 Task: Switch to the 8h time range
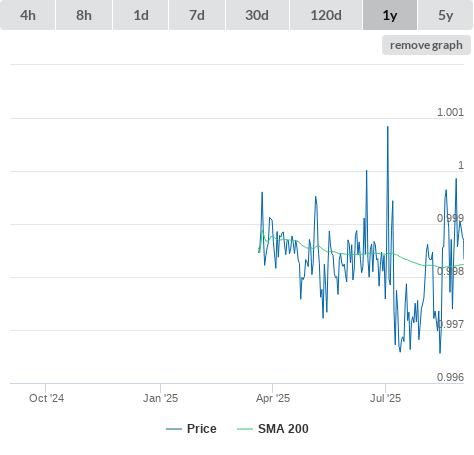pos(84,15)
